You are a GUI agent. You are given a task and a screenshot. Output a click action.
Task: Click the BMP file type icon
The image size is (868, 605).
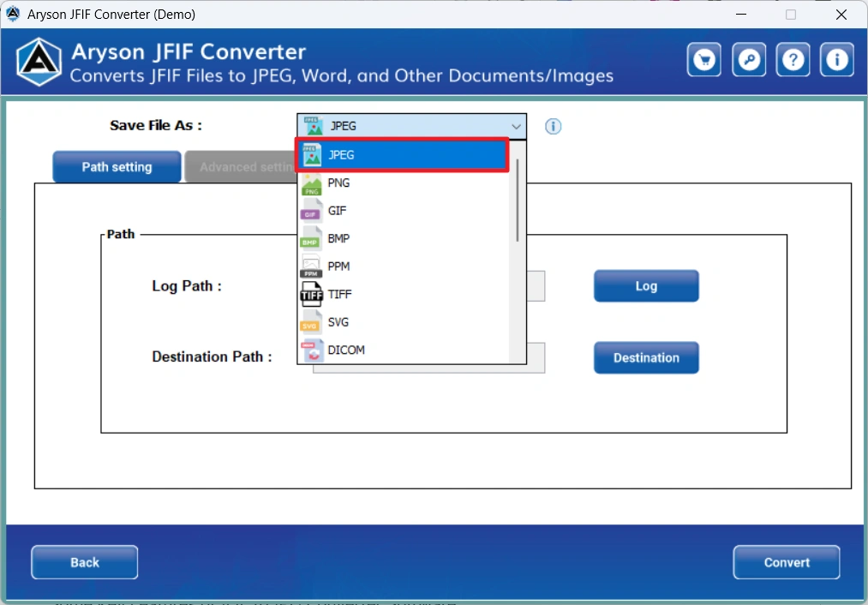pos(312,239)
